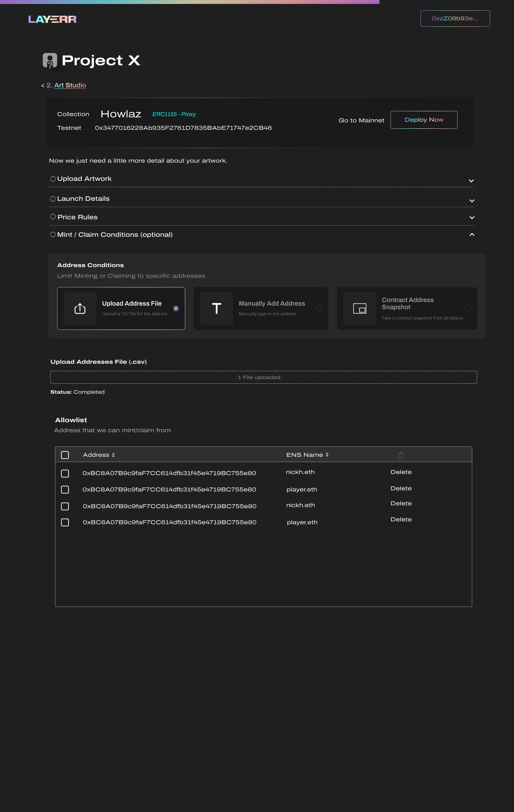This screenshot has height=812, width=514.
Task: Click the Deploy Now button
Action: tap(424, 120)
